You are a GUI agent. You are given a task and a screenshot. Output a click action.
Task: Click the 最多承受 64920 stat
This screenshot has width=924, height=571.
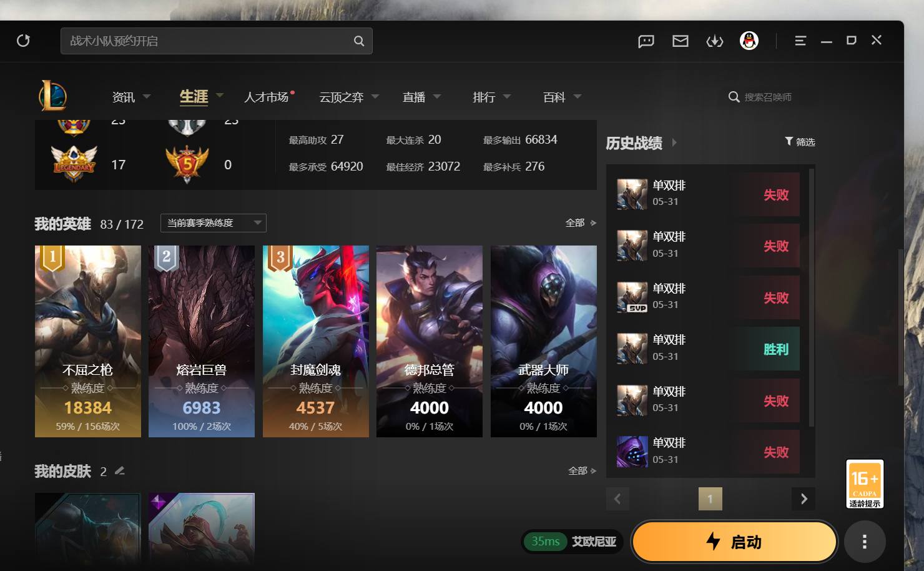pyautogui.click(x=326, y=167)
